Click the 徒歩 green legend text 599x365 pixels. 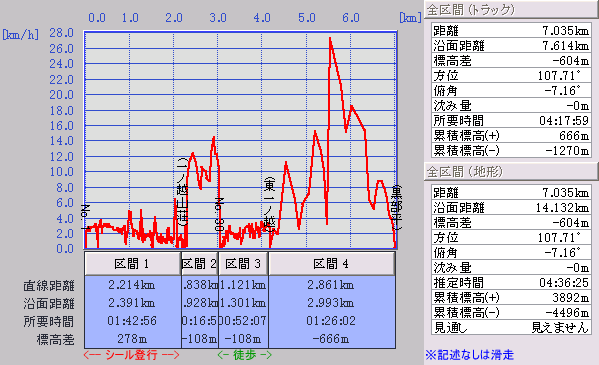pyautogui.click(x=244, y=355)
